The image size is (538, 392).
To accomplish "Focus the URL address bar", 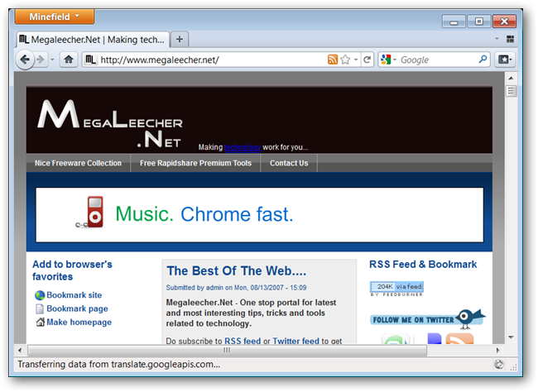I will pyautogui.click(x=211, y=60).
